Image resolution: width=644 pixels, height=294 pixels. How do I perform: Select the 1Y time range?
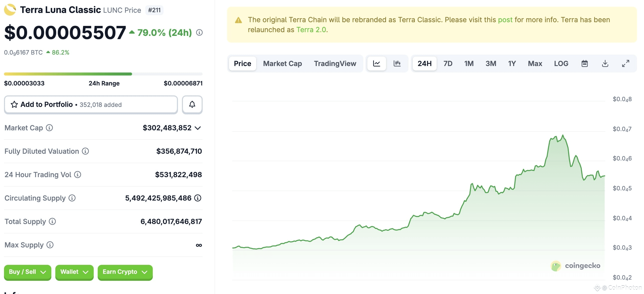512,64
